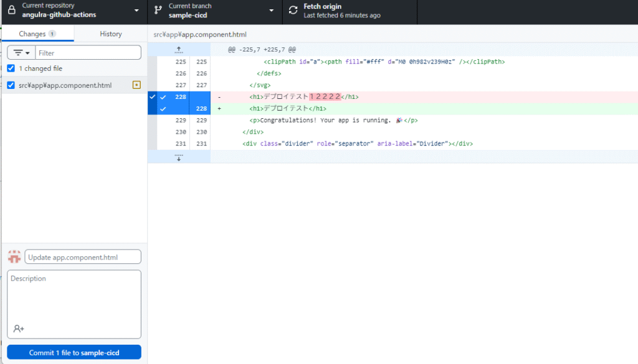Viewport: 638px width, 364px height.
Task: Open the filter options dropdown button
Action: point(22,54)
